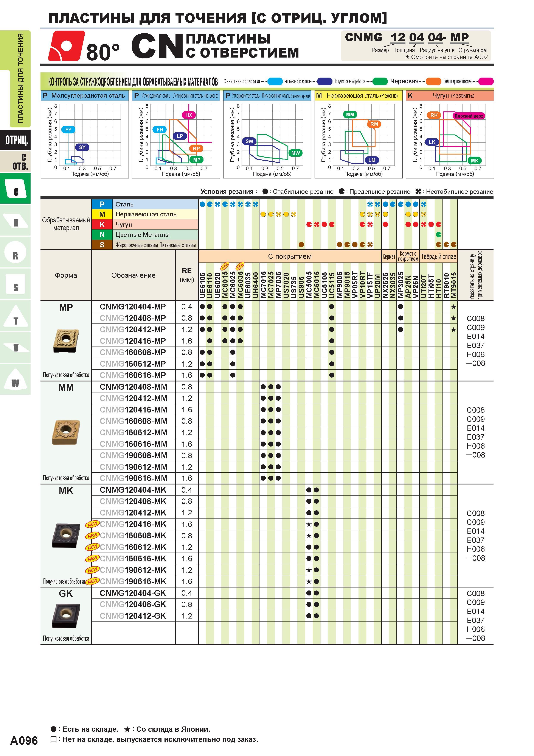Click the green MW chipbreaker label
The width and height of the screenshot is (534, 756).
pos(295,153)
